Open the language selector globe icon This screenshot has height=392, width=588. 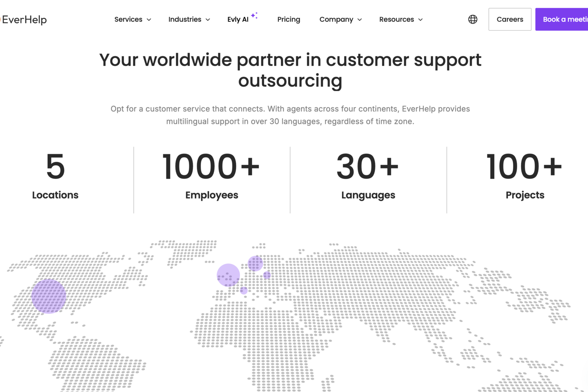(472, 19)
